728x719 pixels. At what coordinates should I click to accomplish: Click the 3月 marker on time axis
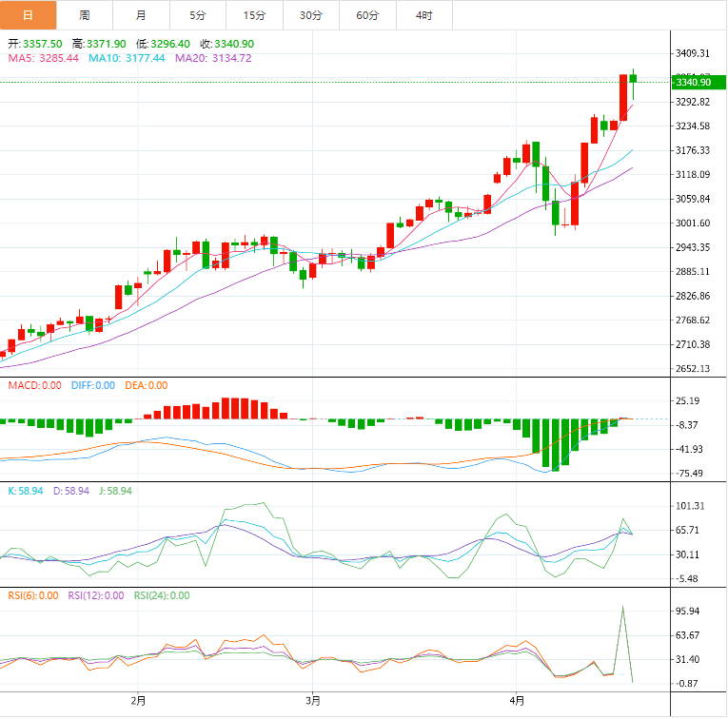[x=313, y=702]
